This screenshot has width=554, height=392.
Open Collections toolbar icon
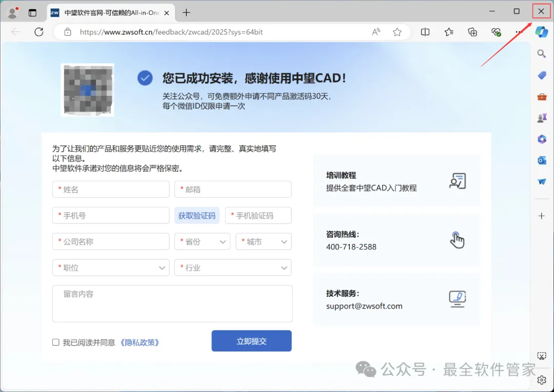pyautogui.click(x=472, y=32)
